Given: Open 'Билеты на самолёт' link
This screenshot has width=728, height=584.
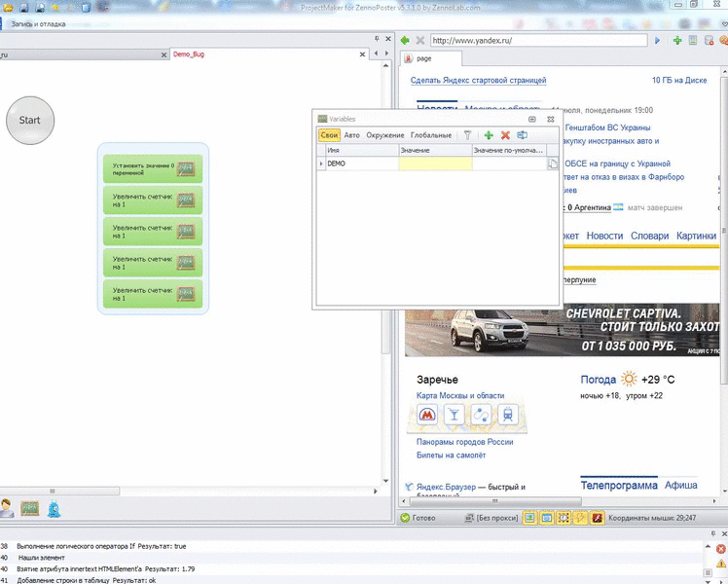Looking at the screenshot, I should [x=451, y=456].
